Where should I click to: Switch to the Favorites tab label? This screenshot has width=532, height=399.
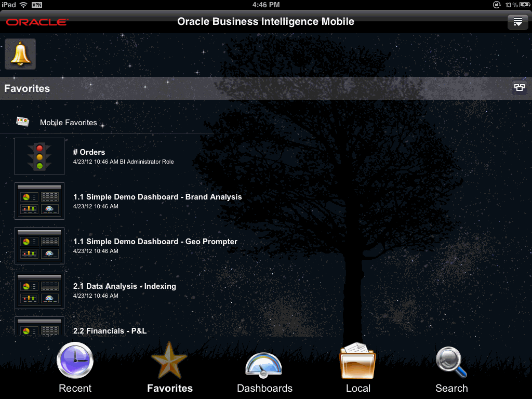[x=170, y=388]
